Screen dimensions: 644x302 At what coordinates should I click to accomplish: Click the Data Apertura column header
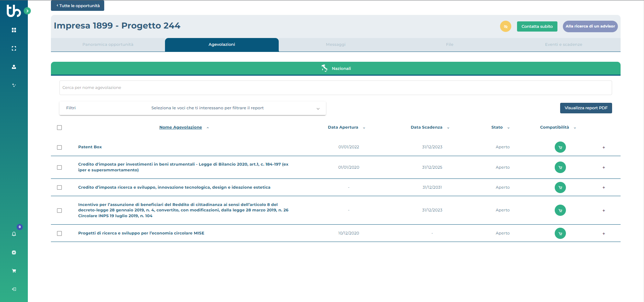pos(343,128)
